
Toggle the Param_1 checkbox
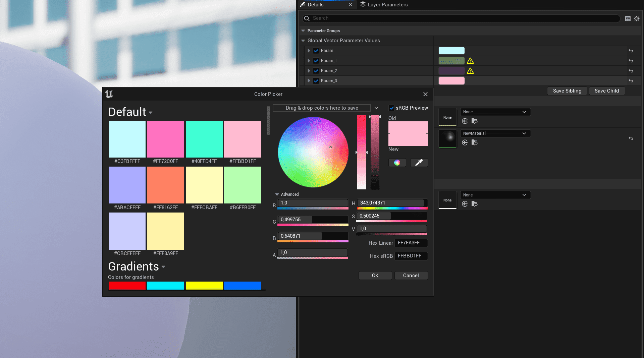pos(316,61)
